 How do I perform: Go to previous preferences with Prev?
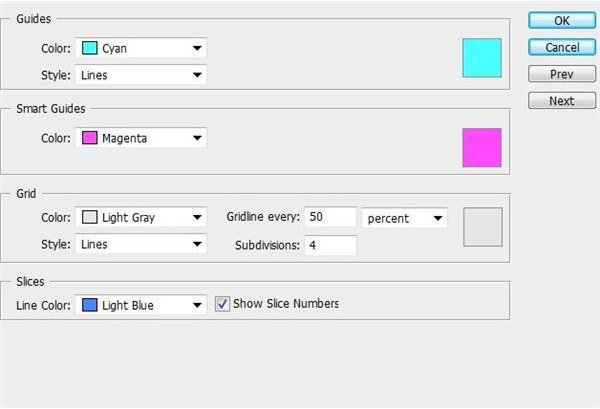click(x=562, y=74)
